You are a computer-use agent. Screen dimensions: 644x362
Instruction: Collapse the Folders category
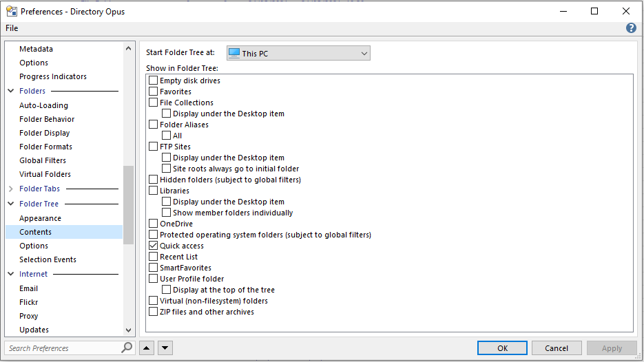click(x=11, y=91)
